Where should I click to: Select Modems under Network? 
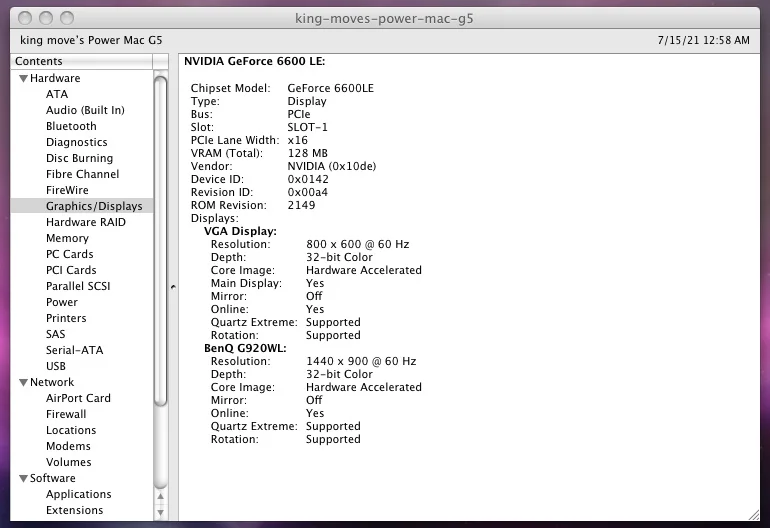point(68,446)
